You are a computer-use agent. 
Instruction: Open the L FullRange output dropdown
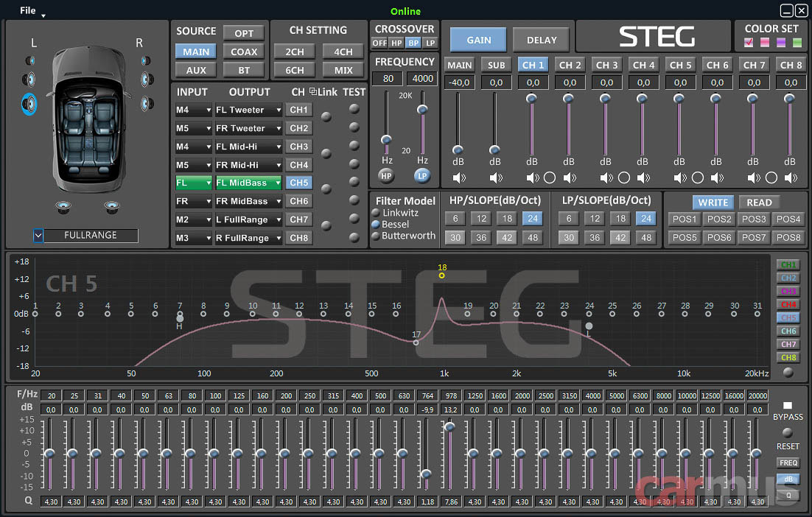(248, 219)
